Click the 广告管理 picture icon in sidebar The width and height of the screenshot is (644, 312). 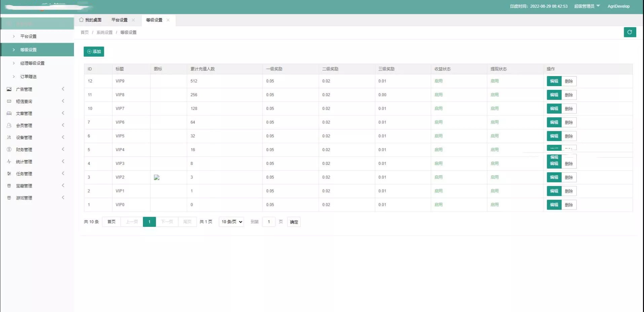point(9,89)
